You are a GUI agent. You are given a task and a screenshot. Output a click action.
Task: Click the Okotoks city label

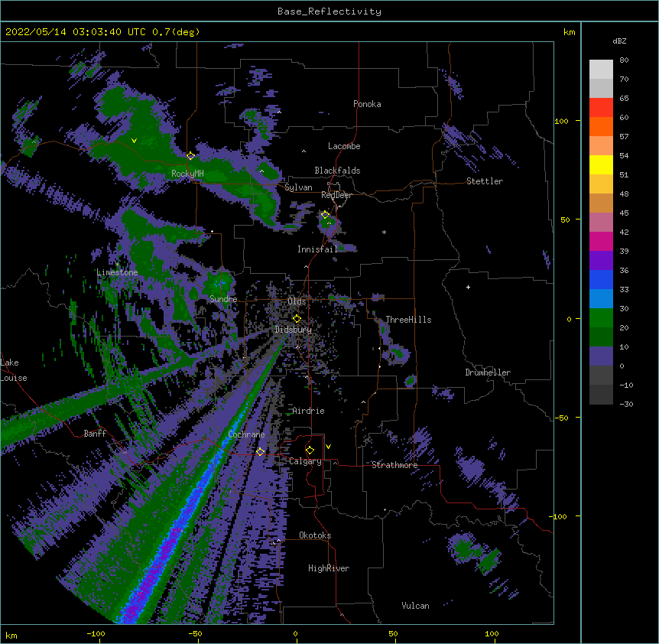pos(315,535)
